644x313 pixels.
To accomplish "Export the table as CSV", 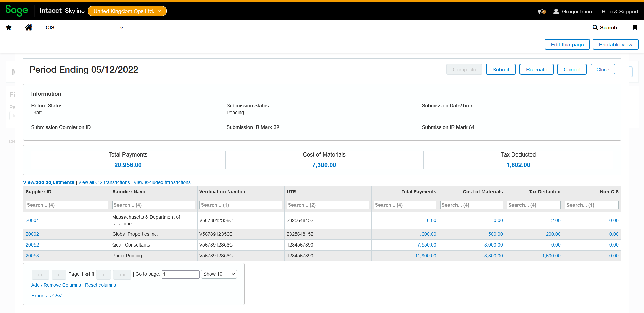I will [x=46, y=296].
